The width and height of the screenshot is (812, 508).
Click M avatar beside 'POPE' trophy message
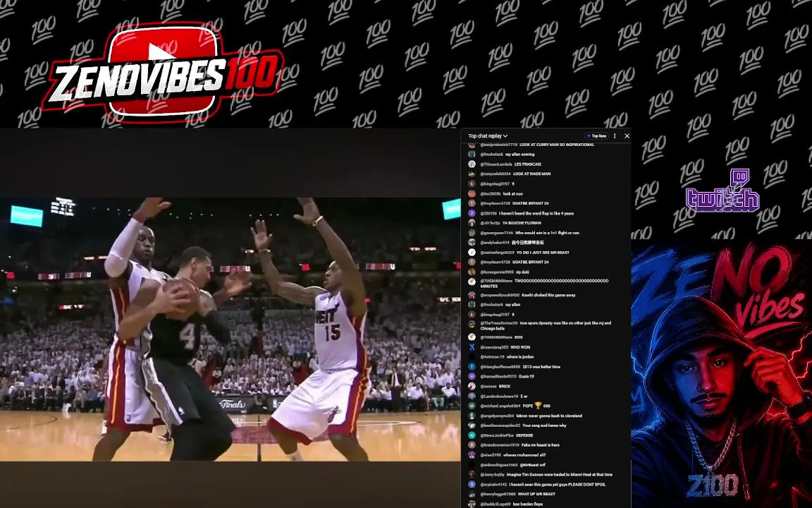point(472,406)
